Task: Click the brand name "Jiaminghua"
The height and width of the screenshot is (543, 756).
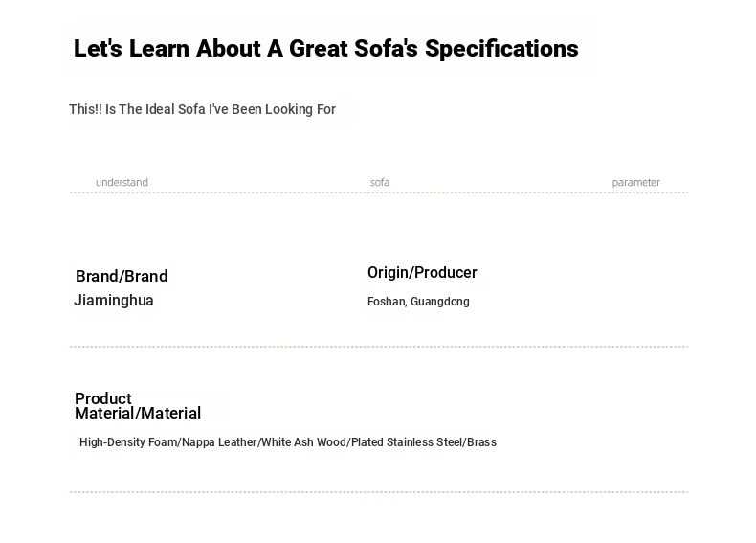Action: point(114,300)
